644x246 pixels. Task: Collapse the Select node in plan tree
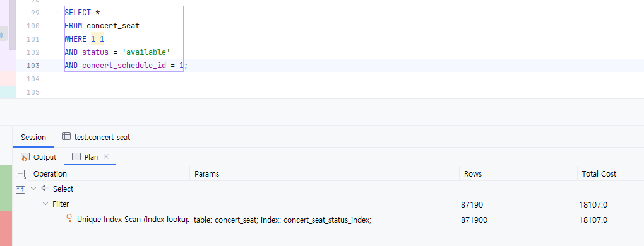(x=33, y=189)
